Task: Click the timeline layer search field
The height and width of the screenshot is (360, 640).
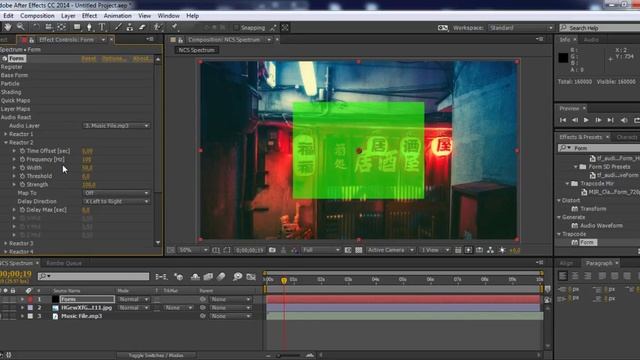Action: [x=93, y=277]
